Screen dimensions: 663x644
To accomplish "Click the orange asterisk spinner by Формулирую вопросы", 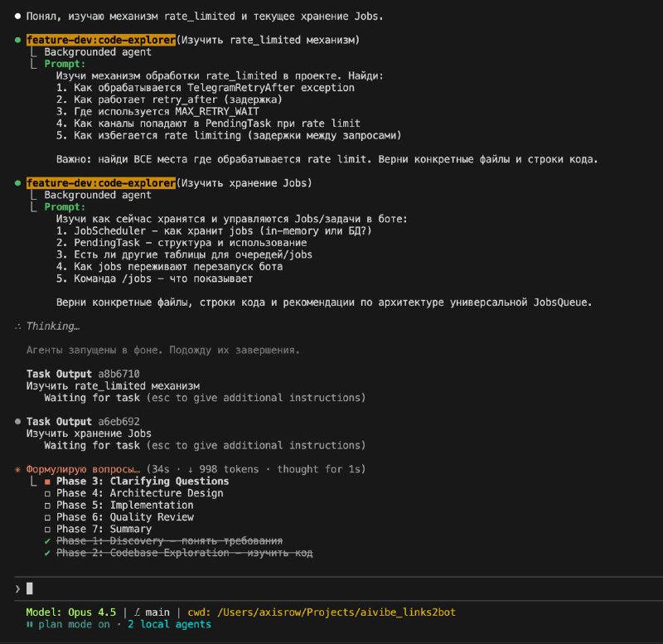I will [x=18, y=469].
